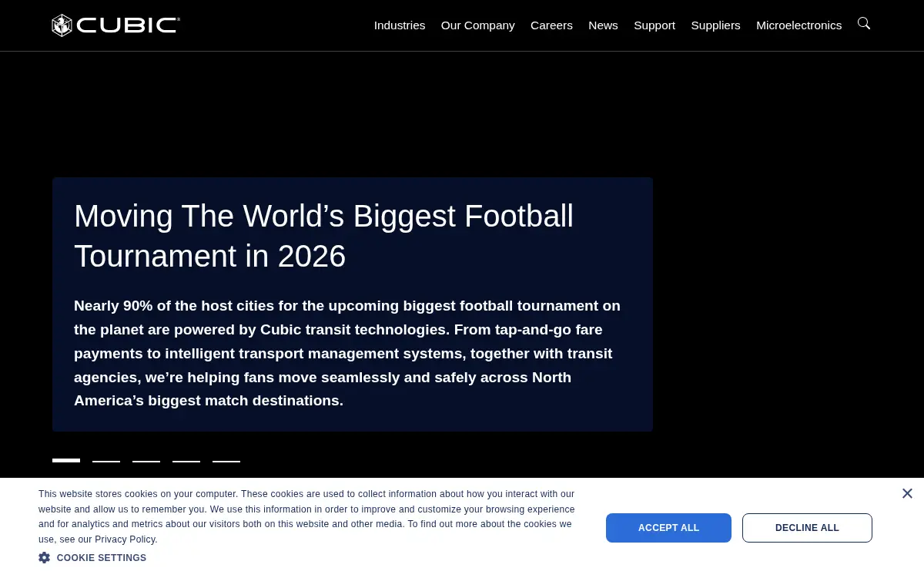Click the Cubic logo in the header
Screen dimensions: 924x578
point(115,25)
